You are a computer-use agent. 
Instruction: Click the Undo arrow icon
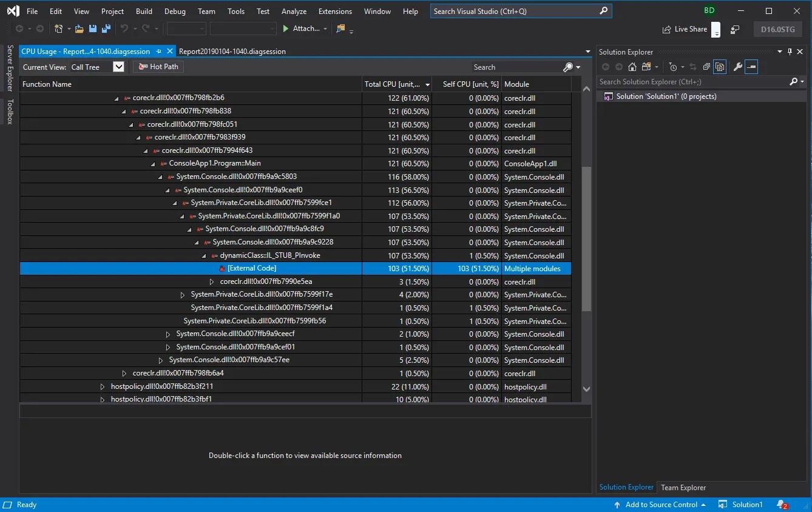[x=124, y=29]
